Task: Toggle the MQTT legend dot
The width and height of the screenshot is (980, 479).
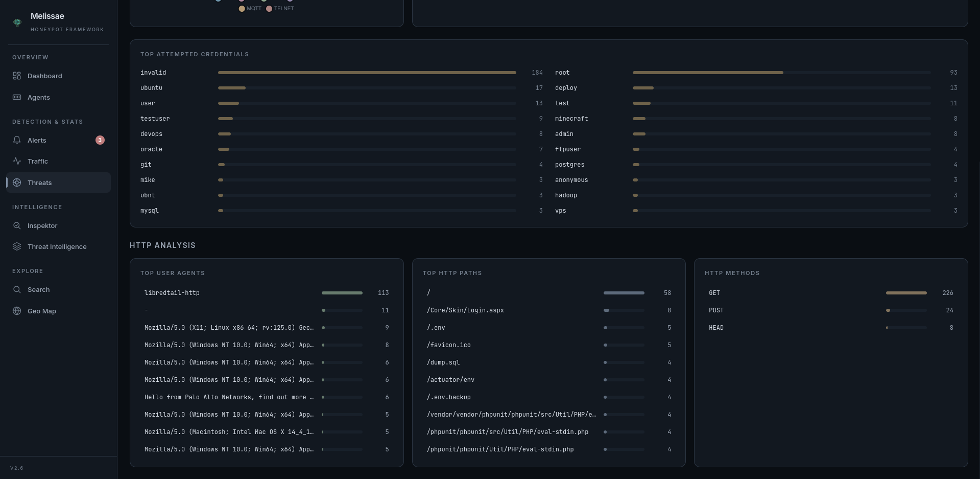Action: (242, 9)
